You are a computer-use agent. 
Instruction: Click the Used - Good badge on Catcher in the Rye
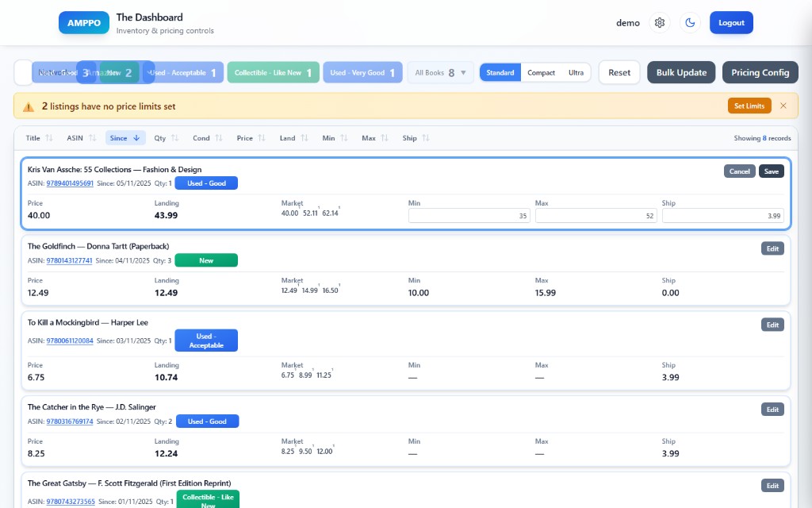point(207,421)
